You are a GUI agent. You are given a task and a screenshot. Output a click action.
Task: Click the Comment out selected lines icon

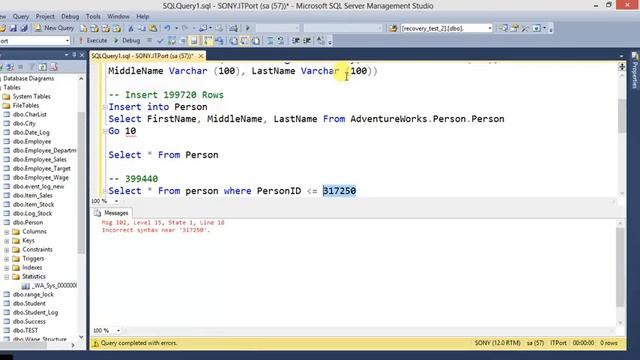270,40
